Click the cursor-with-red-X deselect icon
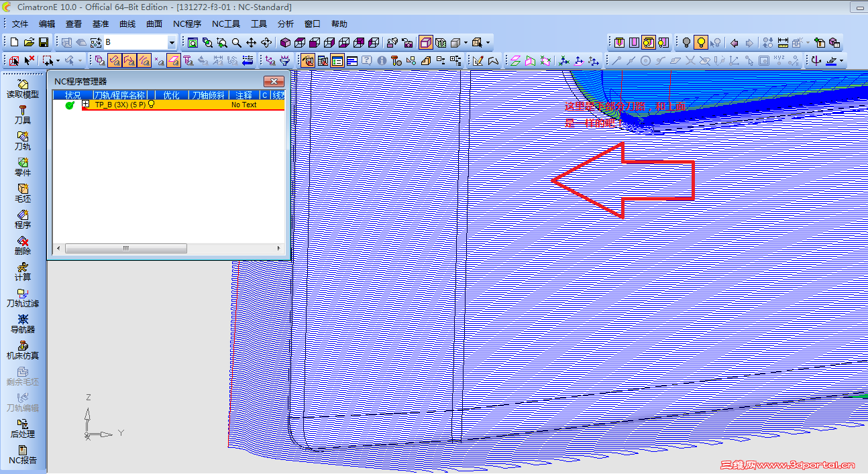 coord(30,60)
